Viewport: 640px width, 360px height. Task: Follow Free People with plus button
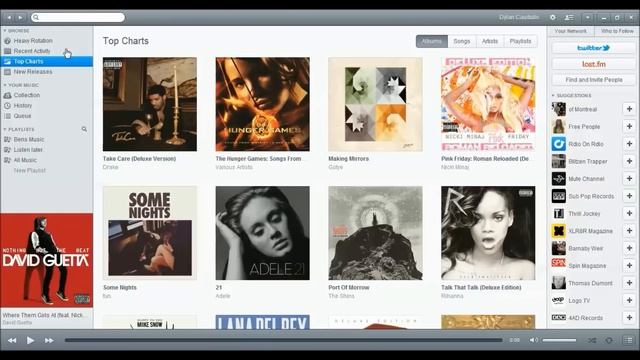(x=629, y=127)
